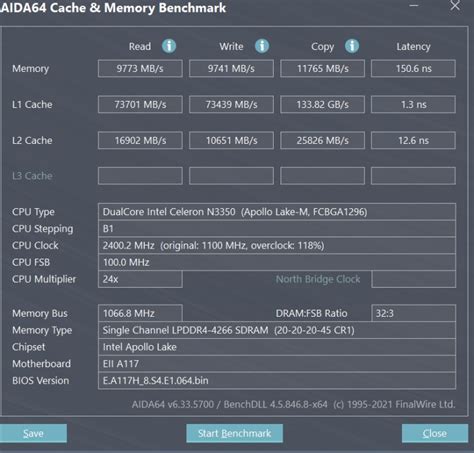The image size is (474, 453).
Task: Select L2 Cache copy 25826 MB/s
Action: coord(322,140)
